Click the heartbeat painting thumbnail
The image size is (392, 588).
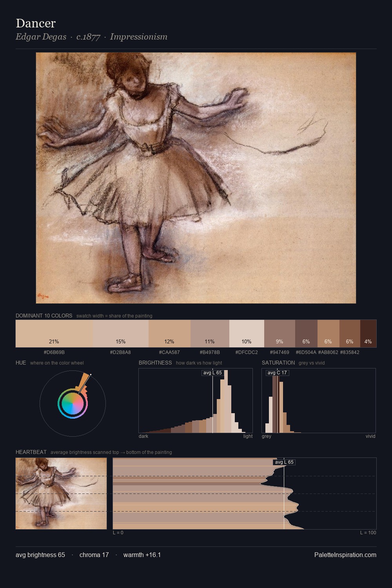[61, 494]
